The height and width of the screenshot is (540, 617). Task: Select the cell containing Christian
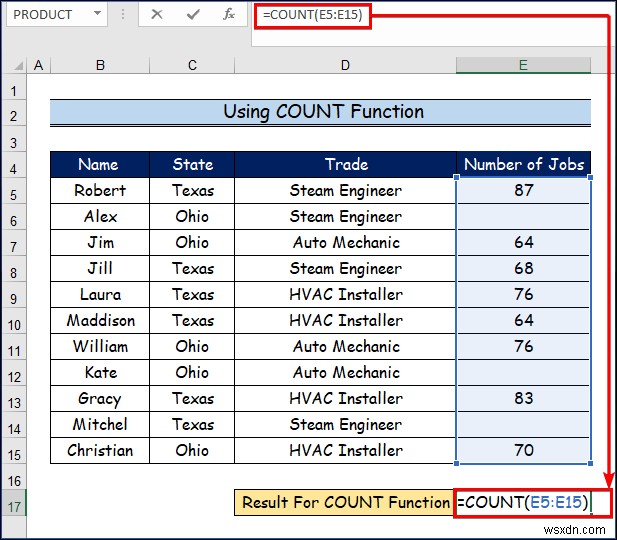tap(100, 450)
